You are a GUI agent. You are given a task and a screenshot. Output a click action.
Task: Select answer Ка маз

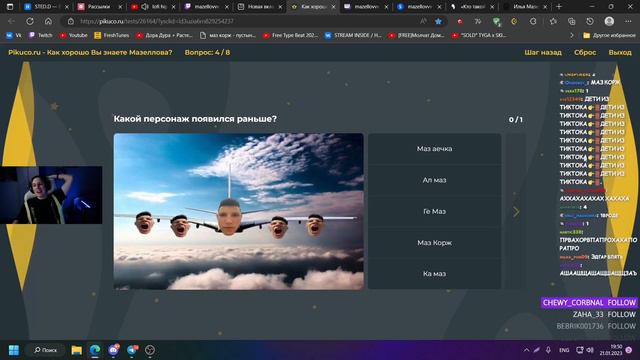[x=434, y=274]
